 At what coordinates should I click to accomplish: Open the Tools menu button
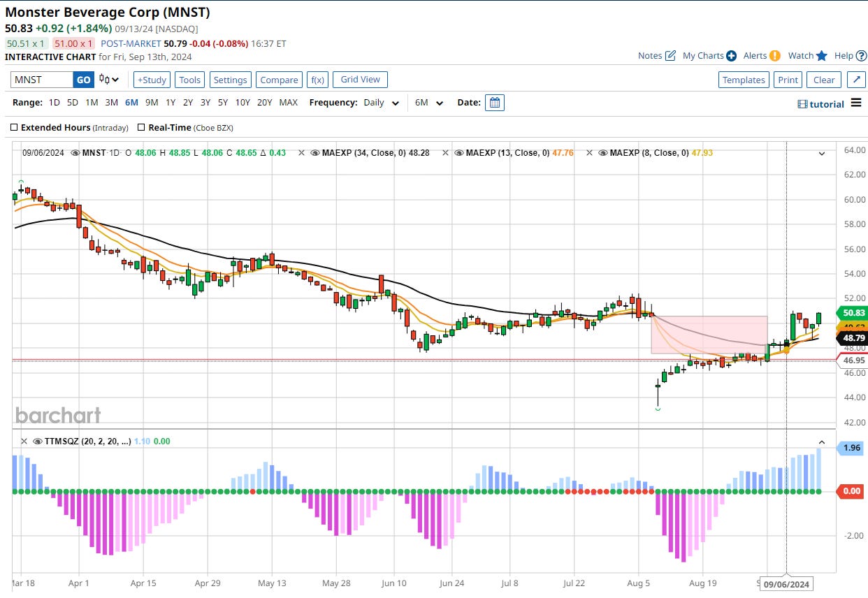coord(189,80)
